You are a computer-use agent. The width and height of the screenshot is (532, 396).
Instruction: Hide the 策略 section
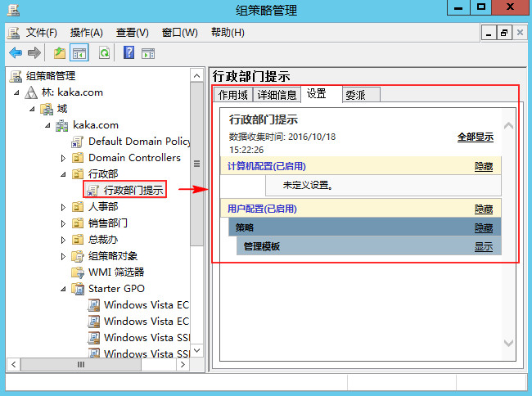point(484,227)
